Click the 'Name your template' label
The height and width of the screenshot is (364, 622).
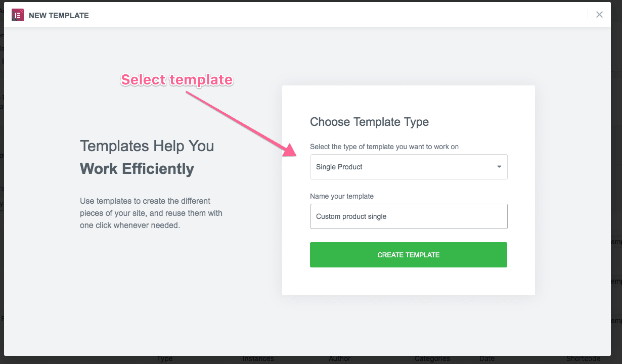pyautogui.click(x=342, y=196)
